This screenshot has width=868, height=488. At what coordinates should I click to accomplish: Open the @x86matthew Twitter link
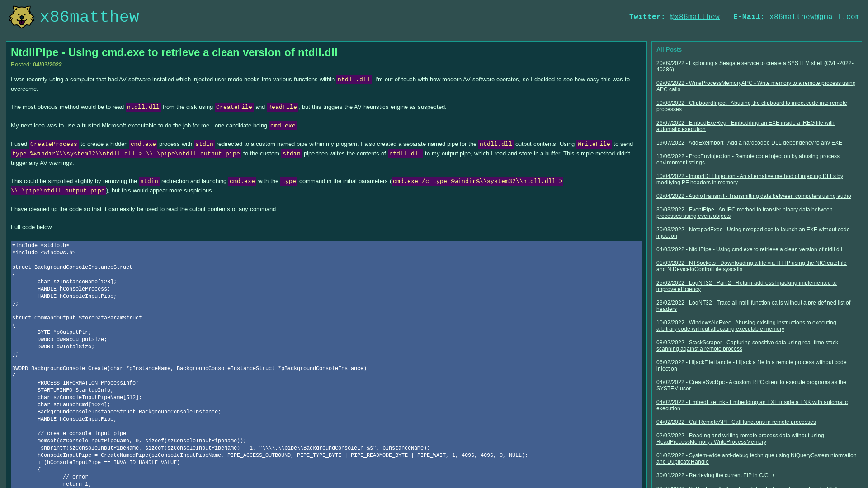pos(694,17)
